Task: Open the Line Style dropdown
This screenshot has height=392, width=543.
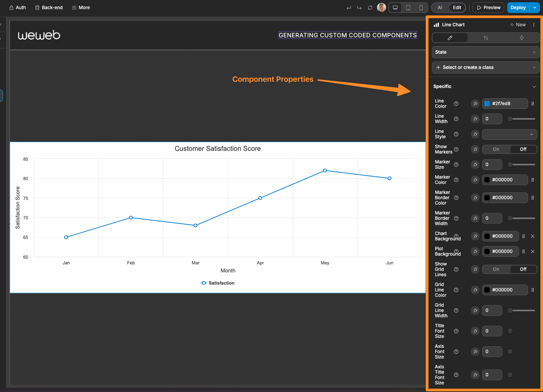Action: (509, 134)
